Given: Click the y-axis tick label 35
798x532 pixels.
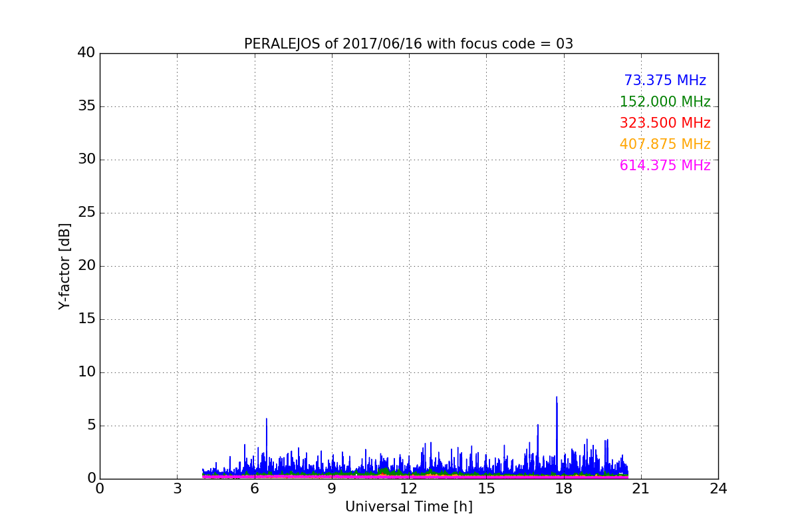Looking at the screenshot, I should coord(86,106).
